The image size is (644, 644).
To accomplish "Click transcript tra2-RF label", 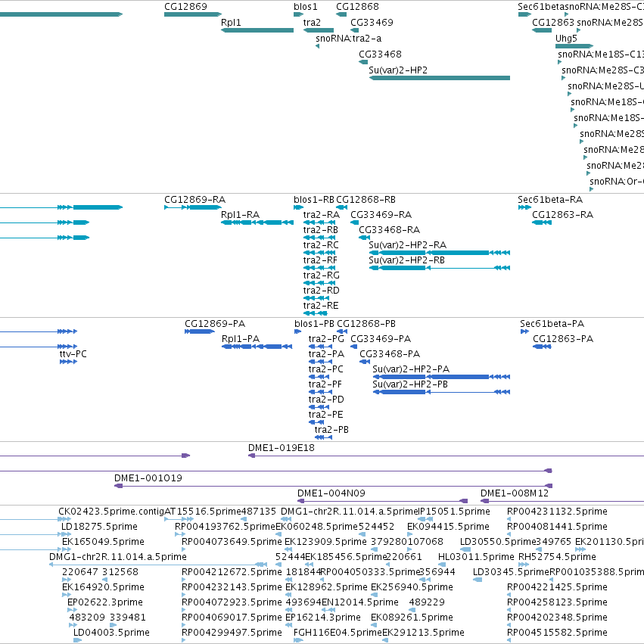I will tap(320, 260).
